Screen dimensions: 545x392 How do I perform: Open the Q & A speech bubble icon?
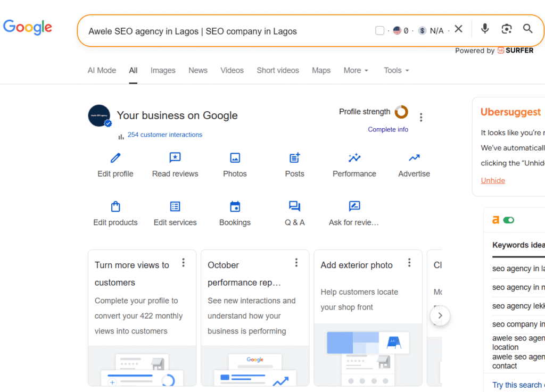294,207
